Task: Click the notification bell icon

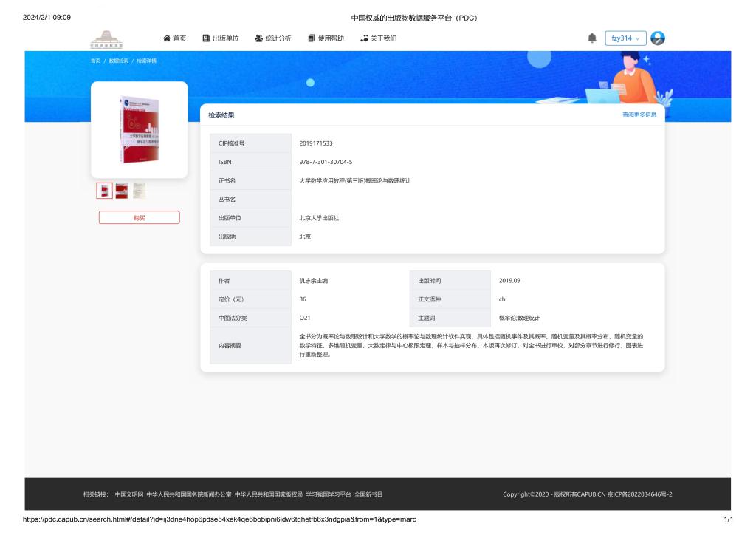Action: (592, 38)
